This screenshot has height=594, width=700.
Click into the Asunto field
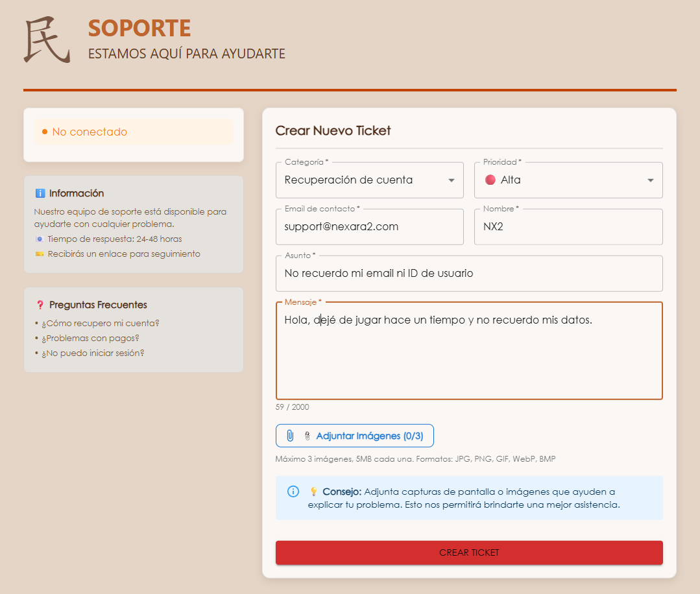[x=468, y=274]
